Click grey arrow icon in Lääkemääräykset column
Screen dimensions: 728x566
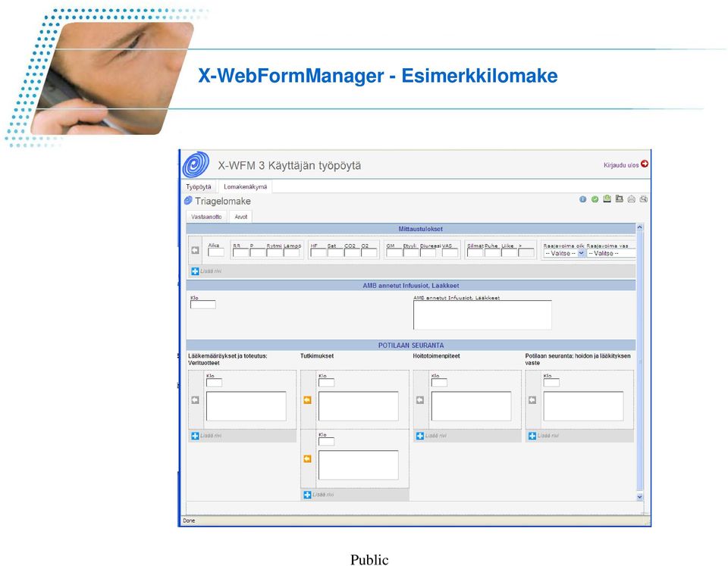pos(196,400)
